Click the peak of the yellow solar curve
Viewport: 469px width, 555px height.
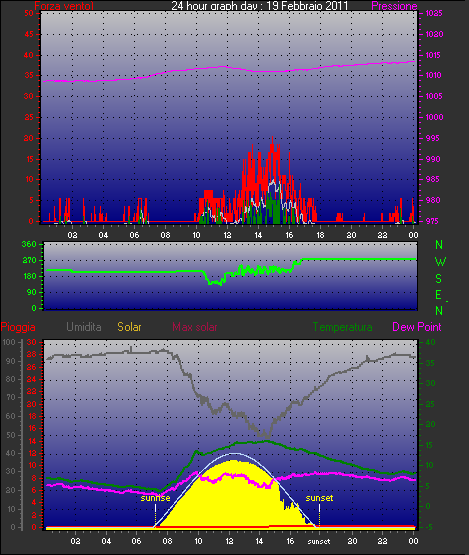point(234,460)
